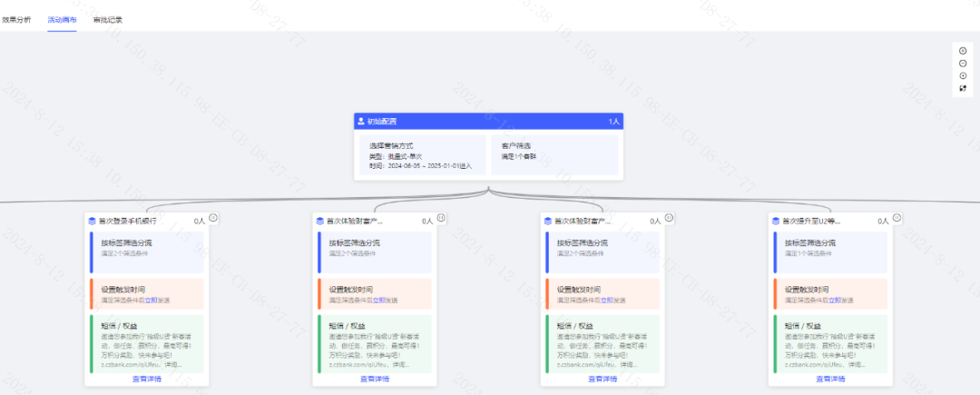The height and width of the screenshot is (395, 980).
Task: Zoom in the canvas with plus icon
Action: point(963,51)
